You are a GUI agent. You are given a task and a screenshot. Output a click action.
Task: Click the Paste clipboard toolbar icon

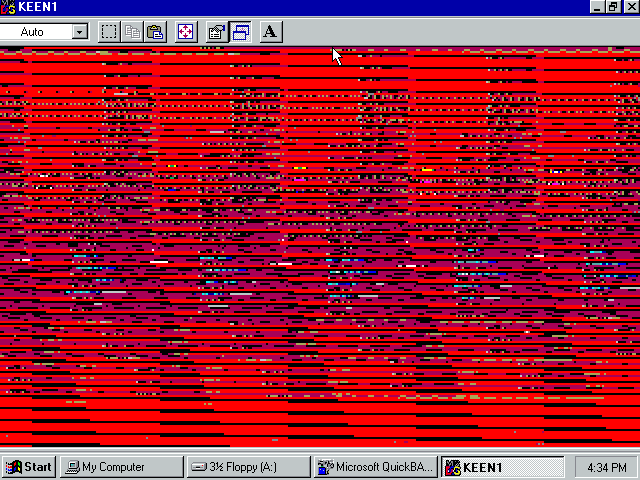tap(155, 32)
